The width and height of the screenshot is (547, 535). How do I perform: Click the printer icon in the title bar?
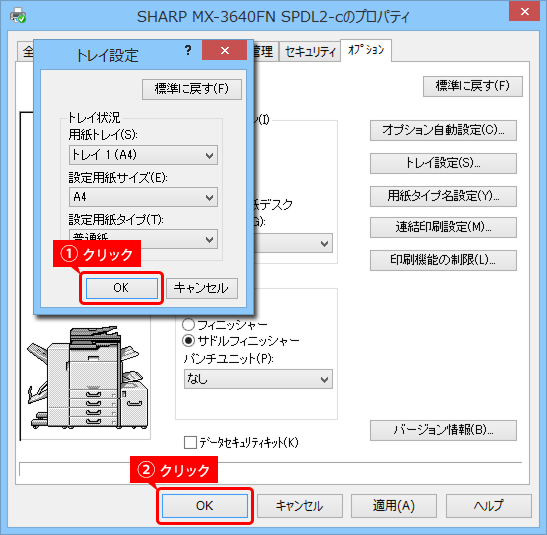[18, 15]
